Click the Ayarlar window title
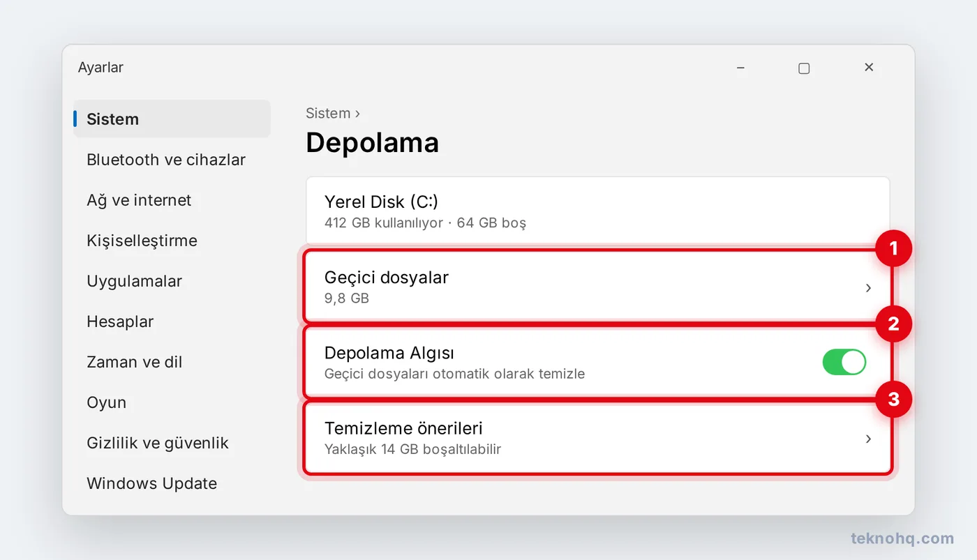This screenshot has height=560, width=977. (x=100, y=67)
